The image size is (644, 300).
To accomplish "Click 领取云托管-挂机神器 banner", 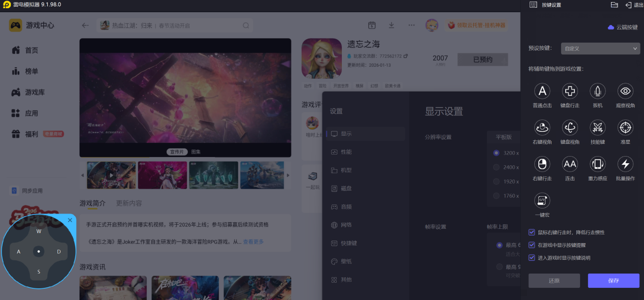I will point(476,25).
